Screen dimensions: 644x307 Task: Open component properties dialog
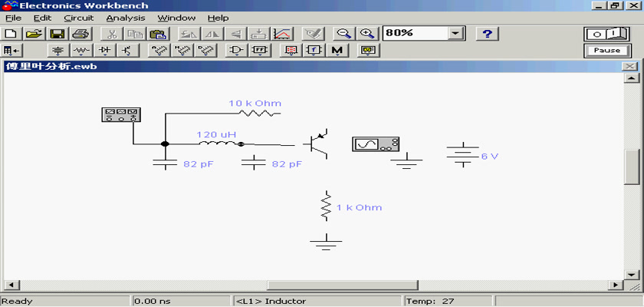[x=313, y=34]
